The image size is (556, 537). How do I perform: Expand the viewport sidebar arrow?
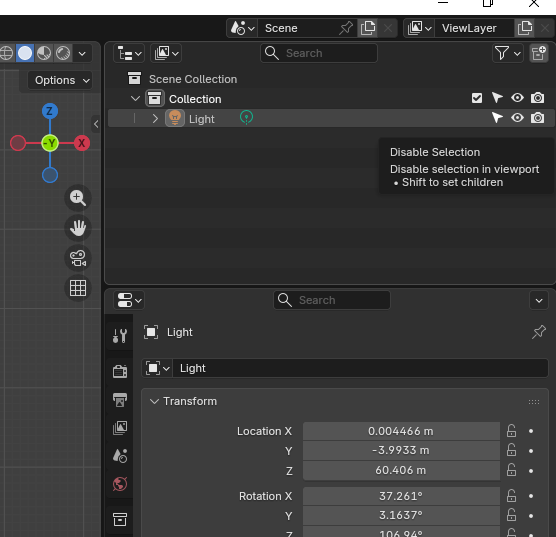click(96, 124)
